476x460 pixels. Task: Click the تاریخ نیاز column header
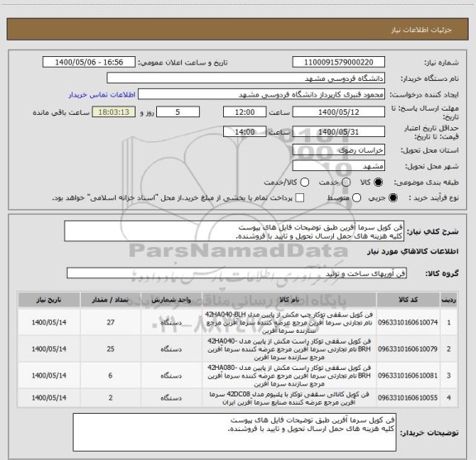click(49, 300)
